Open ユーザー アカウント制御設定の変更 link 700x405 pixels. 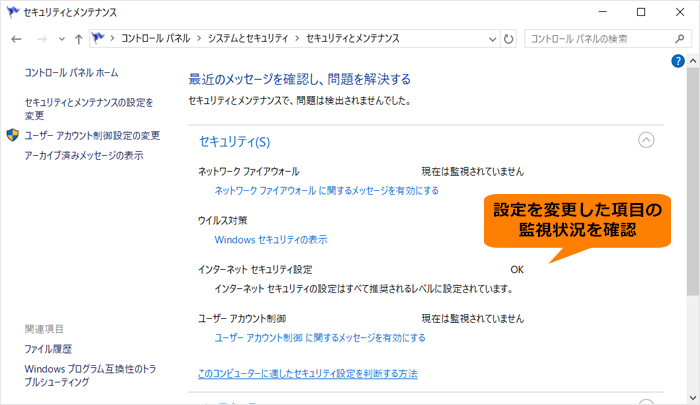coord(92,135)
